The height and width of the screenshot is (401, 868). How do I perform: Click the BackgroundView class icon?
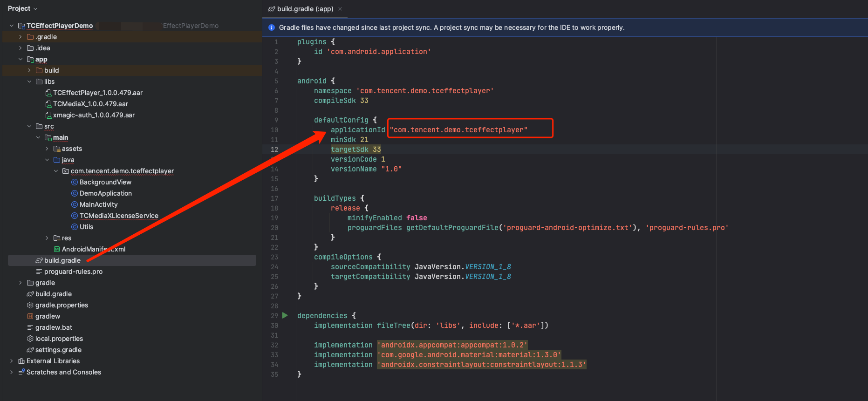75,182
